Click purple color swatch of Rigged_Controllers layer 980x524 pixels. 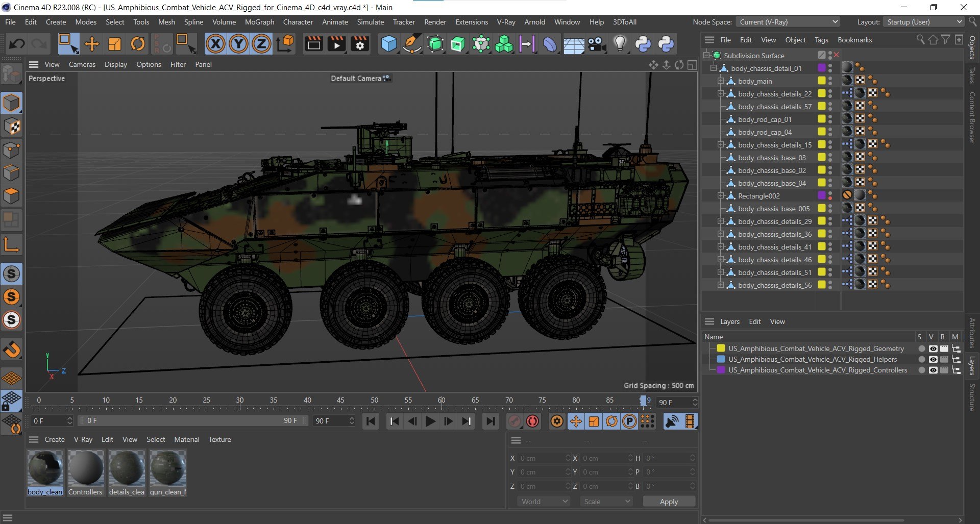[721, 370]
